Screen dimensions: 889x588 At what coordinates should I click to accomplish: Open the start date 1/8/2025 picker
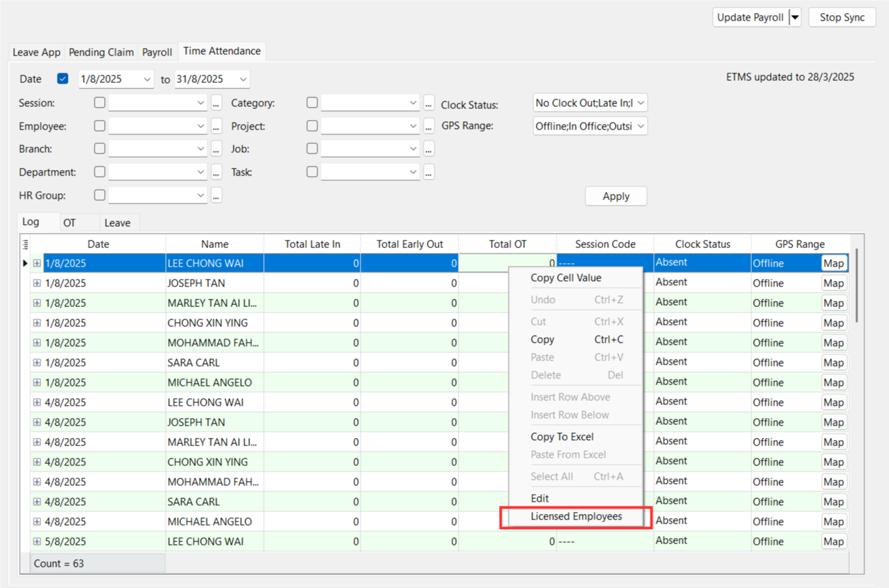147,79
